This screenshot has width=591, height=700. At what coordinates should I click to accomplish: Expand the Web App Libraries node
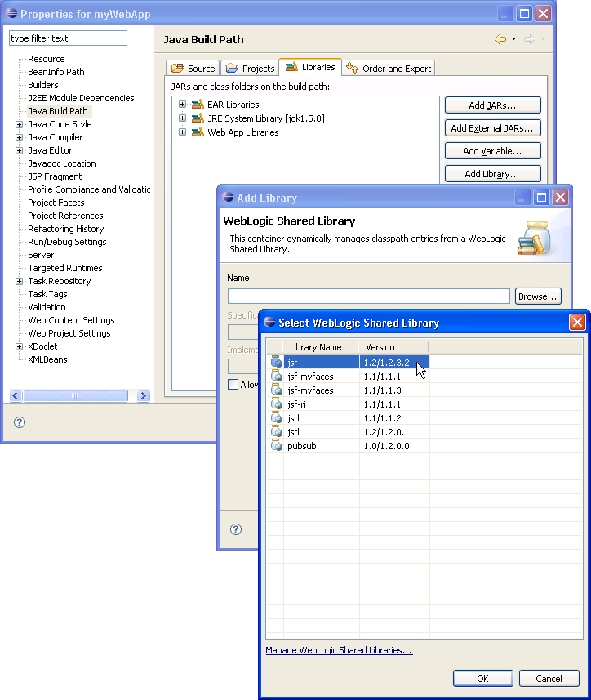pos(182,132)
